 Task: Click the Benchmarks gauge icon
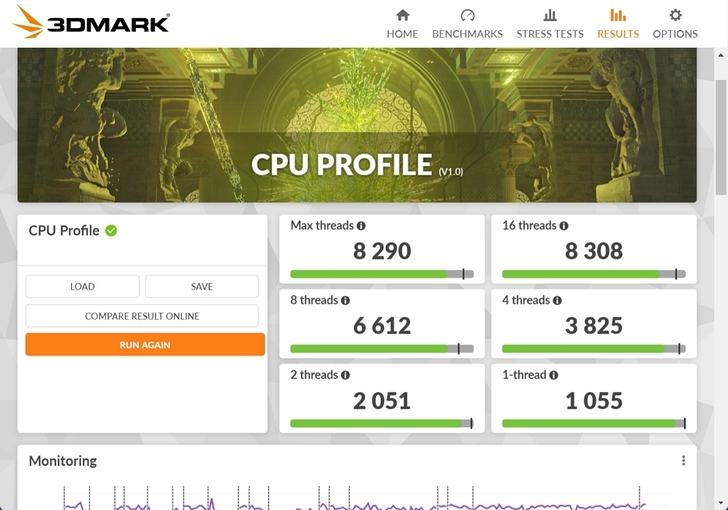click(468, 15)
